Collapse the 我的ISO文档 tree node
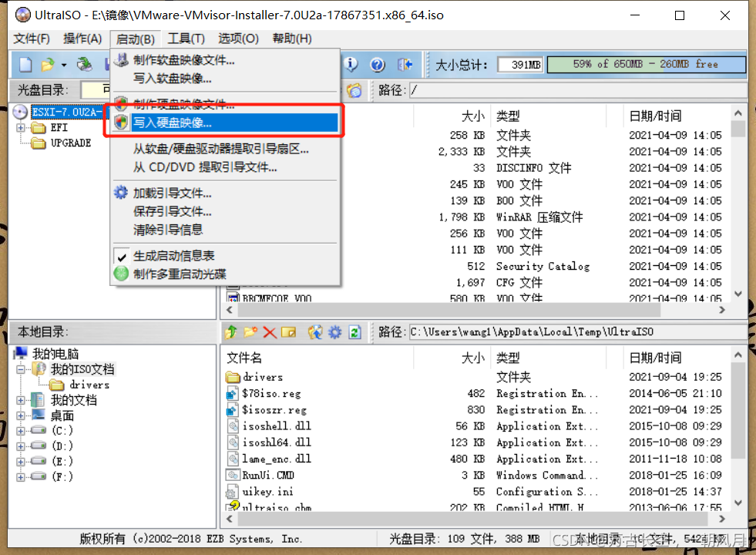The image size is (756, 555). click(20, 370)
